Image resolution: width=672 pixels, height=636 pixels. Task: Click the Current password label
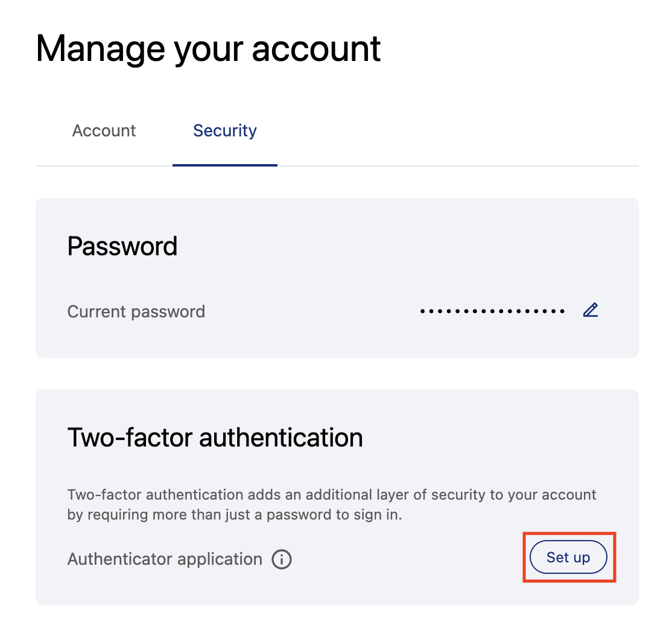(136, 311)
